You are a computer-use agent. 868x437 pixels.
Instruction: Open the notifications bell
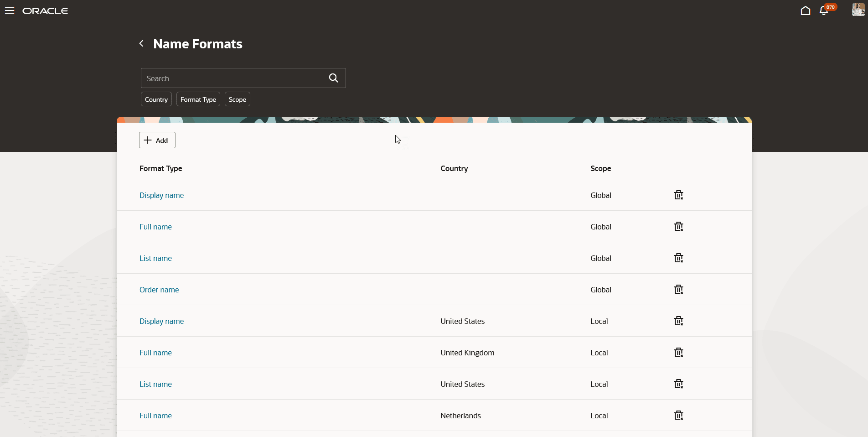[824, 10]
